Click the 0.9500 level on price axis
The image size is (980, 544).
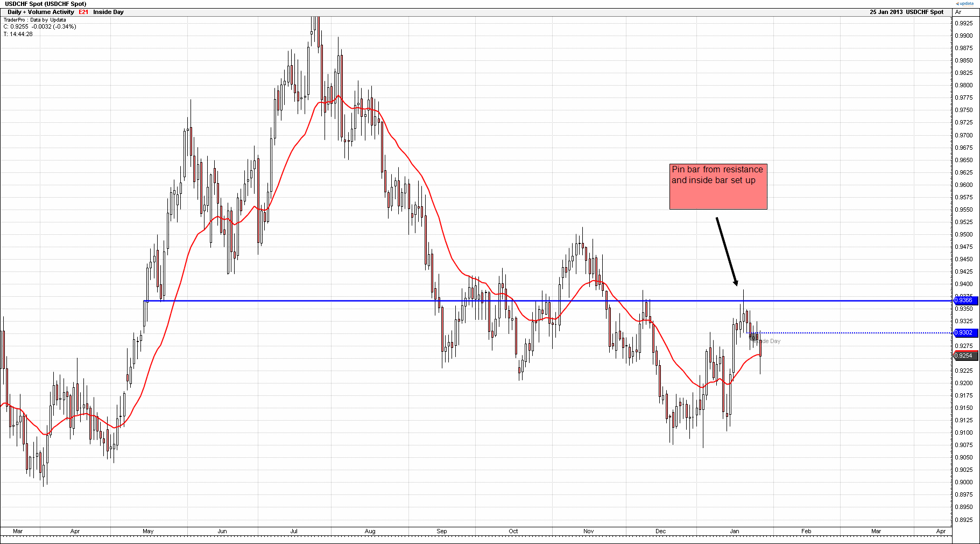[x=963, y=234]
